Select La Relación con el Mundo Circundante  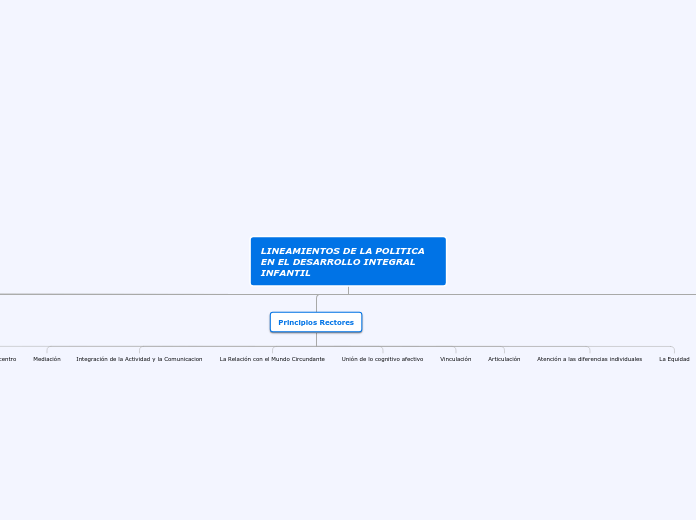[x=272, y=359]
